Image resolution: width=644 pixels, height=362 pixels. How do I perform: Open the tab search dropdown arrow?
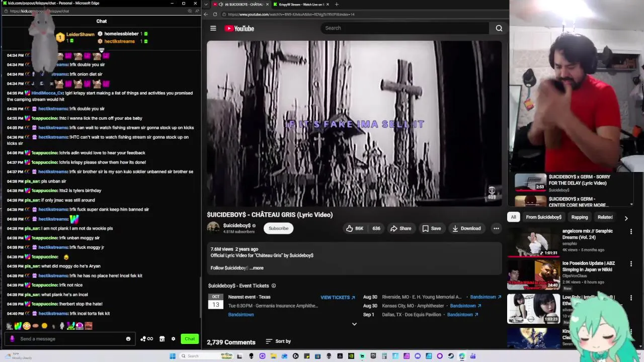pyautogui.click(x=205, y=5)
